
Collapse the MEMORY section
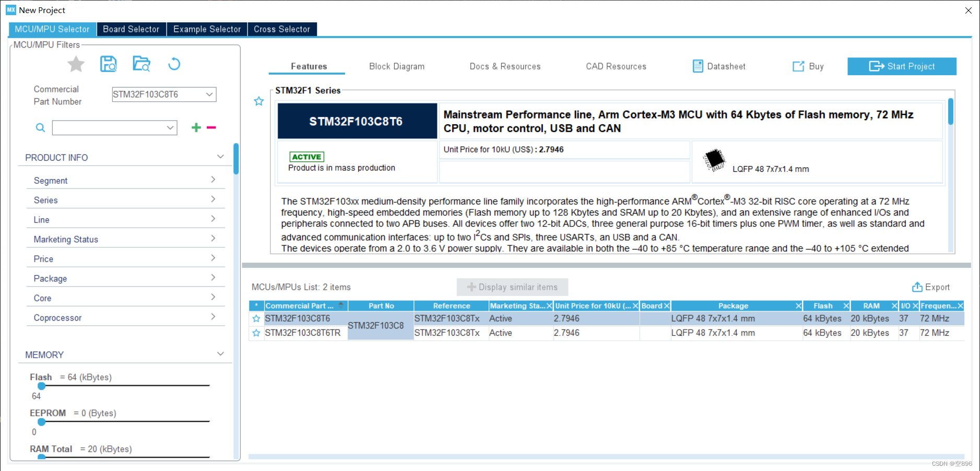[x=220, y=354]
